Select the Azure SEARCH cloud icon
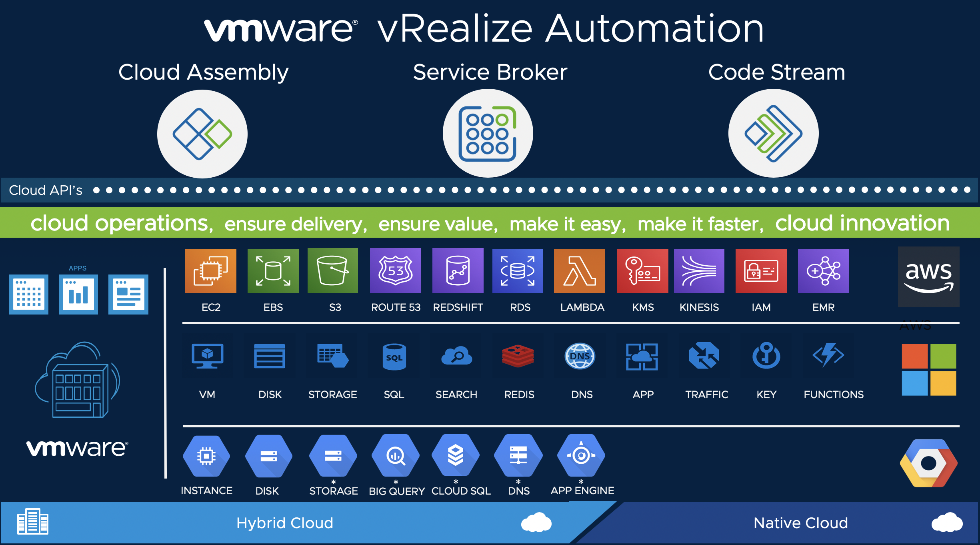The width and height of the screenshot is (980, 545). (456, 356)
